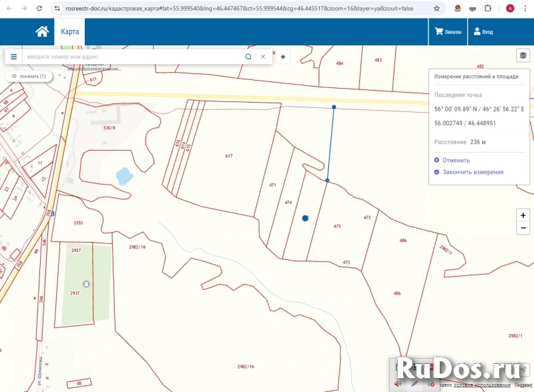Bookmark this page with browser star
The height and width of the screenshot is (392, 534).
(437, 9)
